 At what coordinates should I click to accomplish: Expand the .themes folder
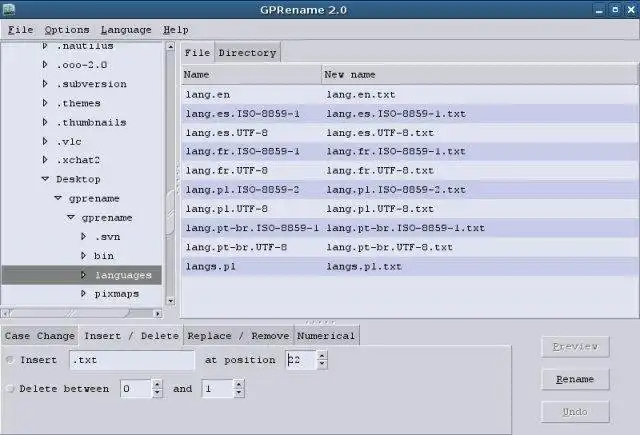[45, 103]
